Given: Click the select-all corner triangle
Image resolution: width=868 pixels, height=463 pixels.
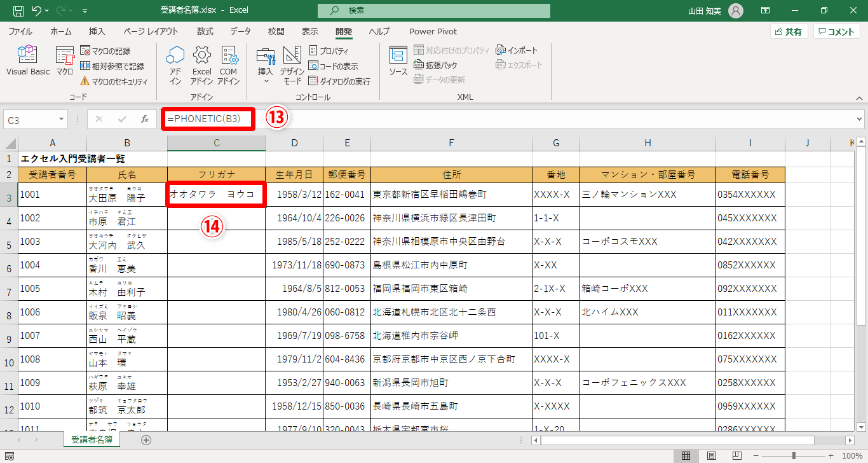Looking at the screenshot, I should click(9, 143).
